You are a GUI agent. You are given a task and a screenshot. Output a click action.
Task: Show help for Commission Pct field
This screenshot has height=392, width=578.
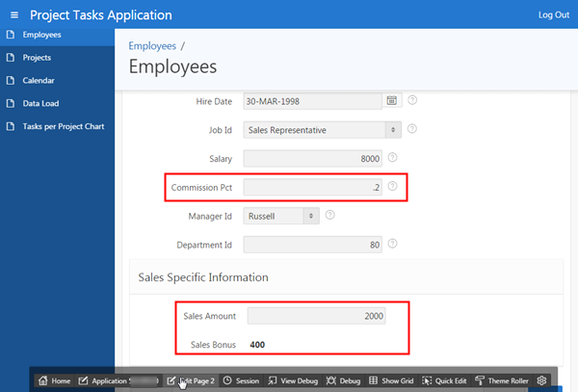click(x=393, y=186)
